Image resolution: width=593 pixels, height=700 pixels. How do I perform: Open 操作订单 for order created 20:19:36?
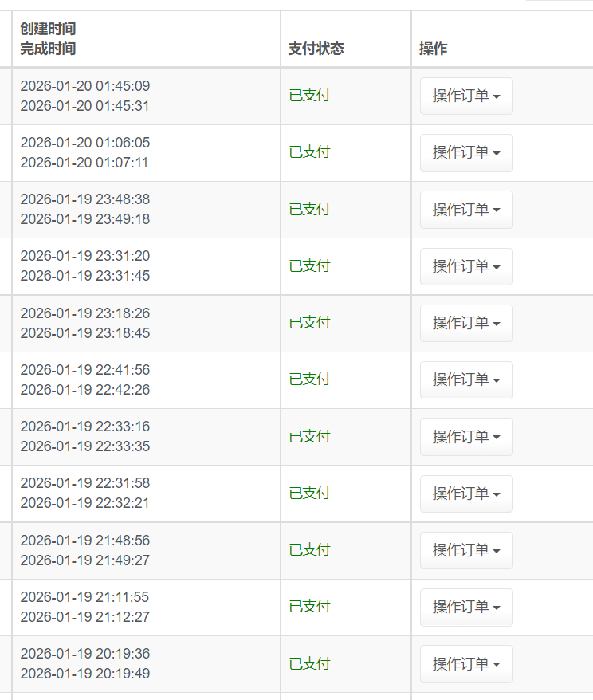click(x=466, y=664)
